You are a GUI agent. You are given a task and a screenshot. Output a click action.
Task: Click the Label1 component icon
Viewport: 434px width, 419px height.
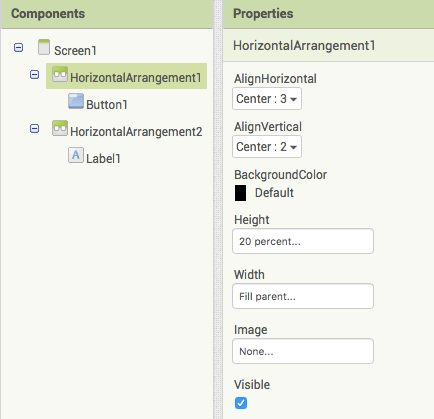coord(76,155)
